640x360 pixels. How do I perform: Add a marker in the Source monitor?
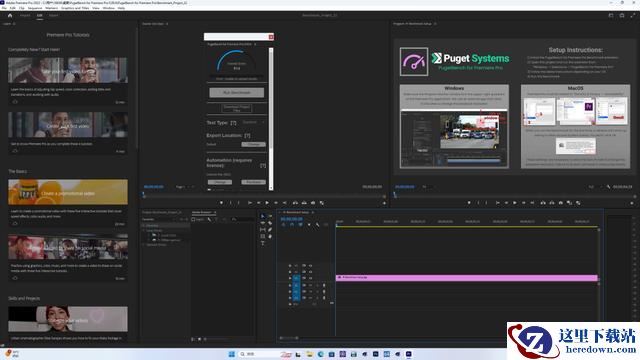(x=221, y=203)
